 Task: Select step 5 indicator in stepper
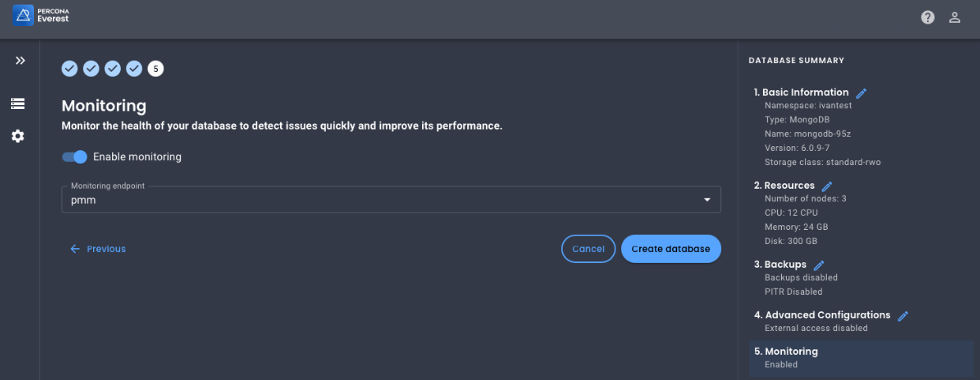pyautogui.click(x=155, y=69)
